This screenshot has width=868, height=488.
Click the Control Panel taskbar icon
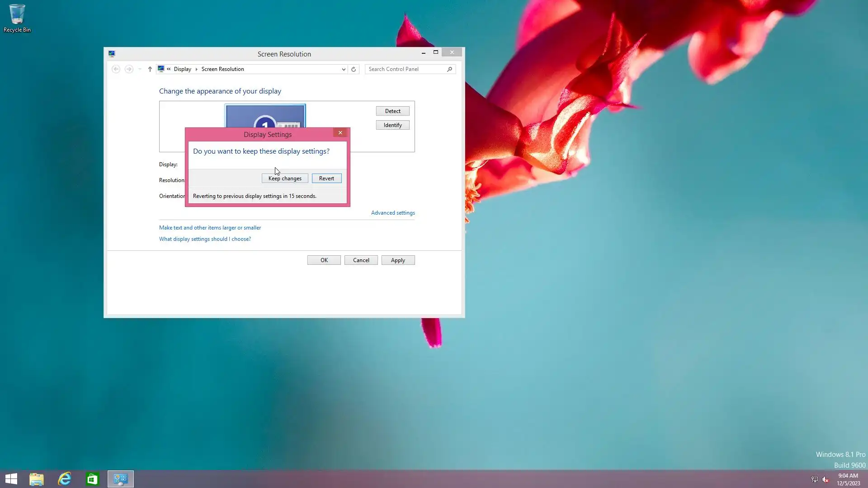pos(120,479)
